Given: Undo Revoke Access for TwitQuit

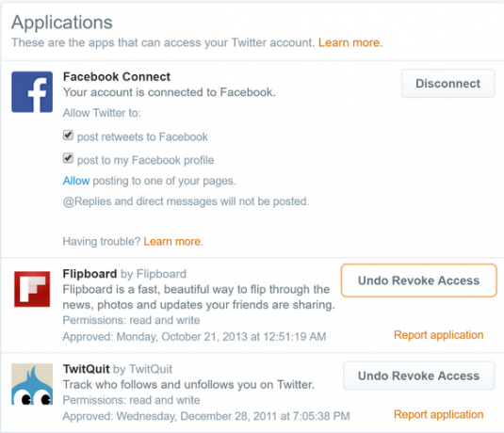Looking at the screenshot, I should coord(418,376).
